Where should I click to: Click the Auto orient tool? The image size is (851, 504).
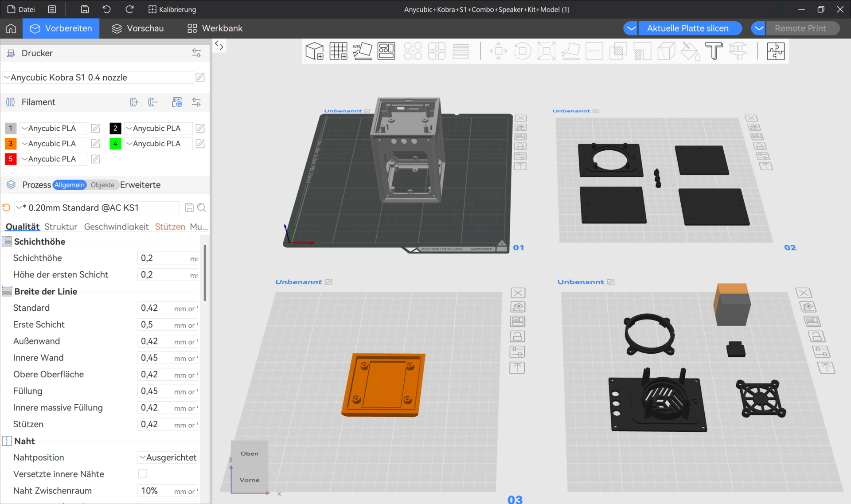(x=362, y=51)
